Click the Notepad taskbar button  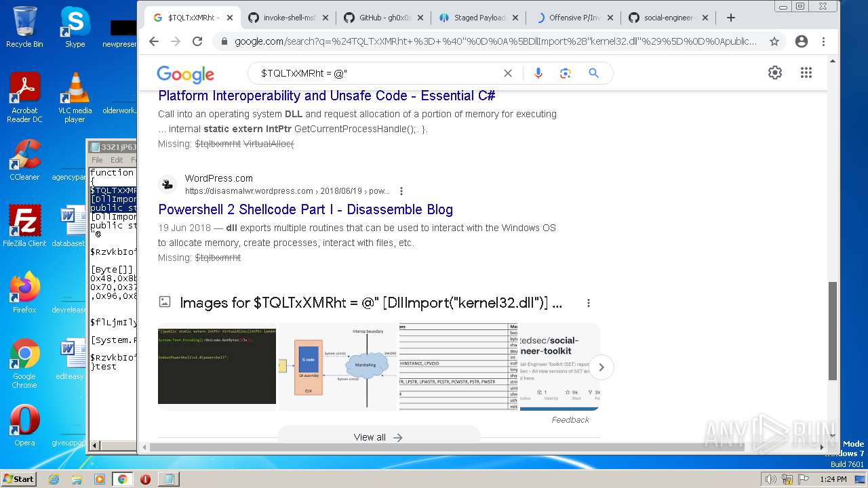pos(168,479)
